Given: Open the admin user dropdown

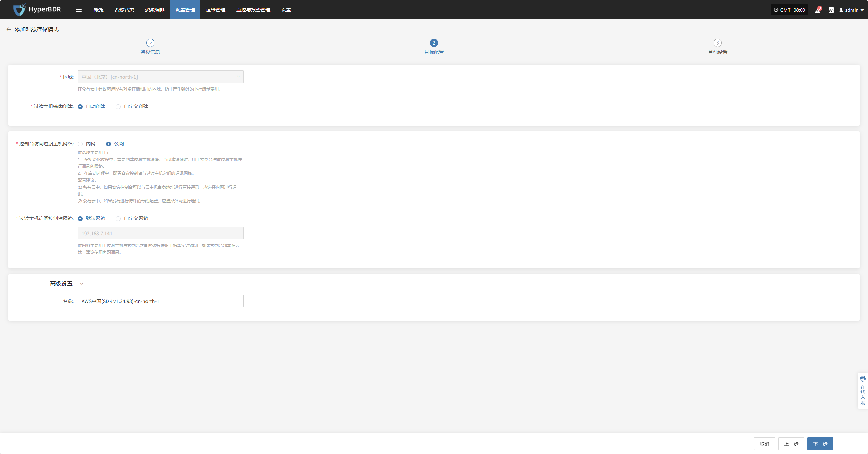Looking at the screenshot, I should (852, 10).
